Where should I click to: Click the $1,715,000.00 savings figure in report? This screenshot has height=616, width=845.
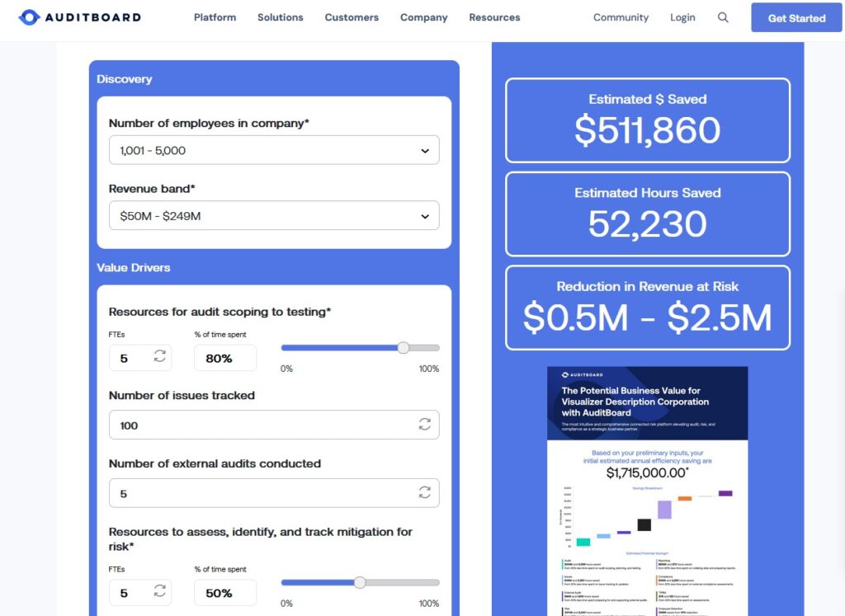point(647,473)
